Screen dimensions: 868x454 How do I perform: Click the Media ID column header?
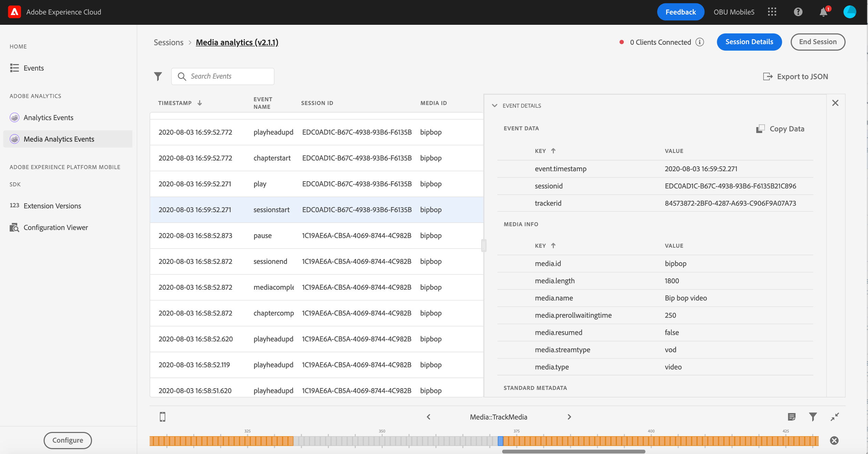433,103
